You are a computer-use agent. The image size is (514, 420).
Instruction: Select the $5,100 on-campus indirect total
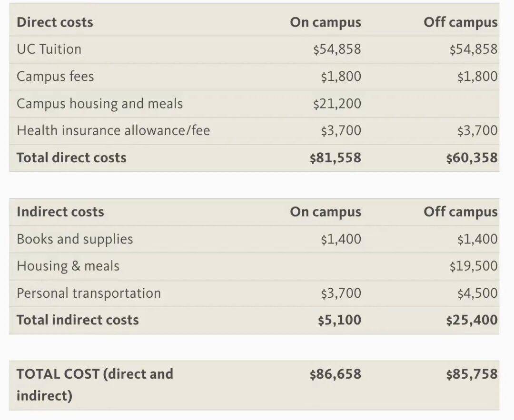[339, 320]
